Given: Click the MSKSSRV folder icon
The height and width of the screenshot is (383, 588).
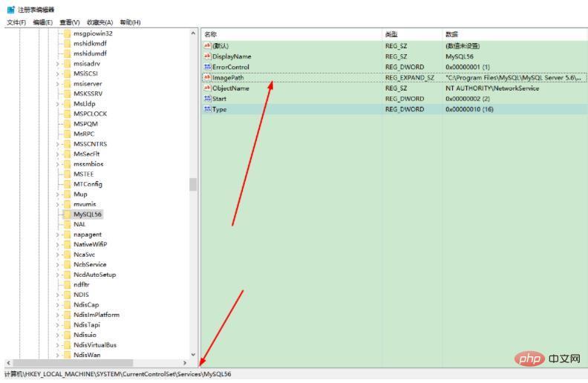Looking at the screenshot, I should tap(67, 94).
